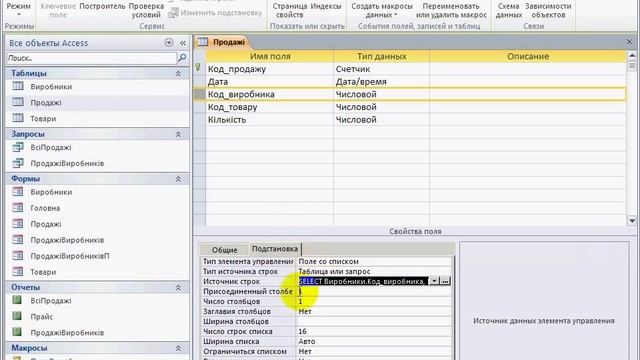The image size is (640, 360).
Task: Open the ПродажіВиробниківП form icon
Action: [x=18, y=256]
